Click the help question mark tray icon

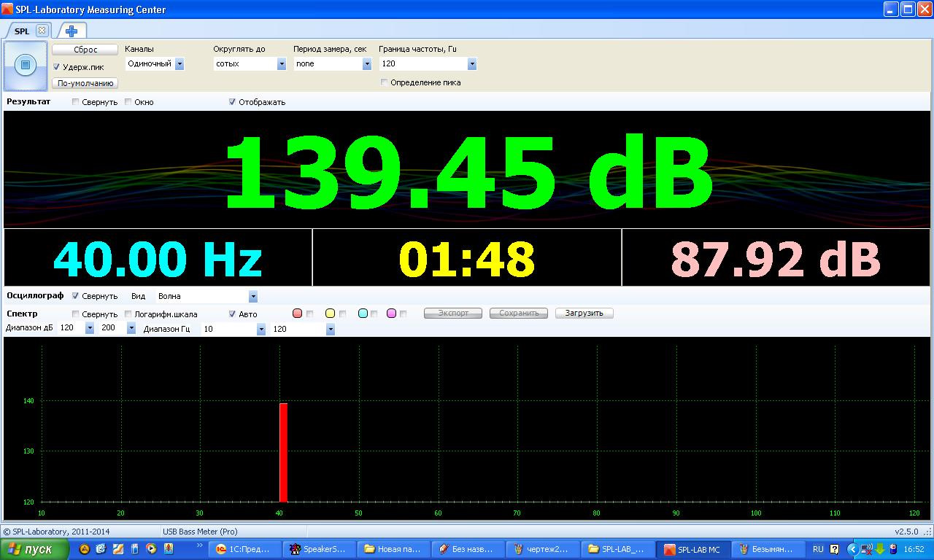coord(834,550)
